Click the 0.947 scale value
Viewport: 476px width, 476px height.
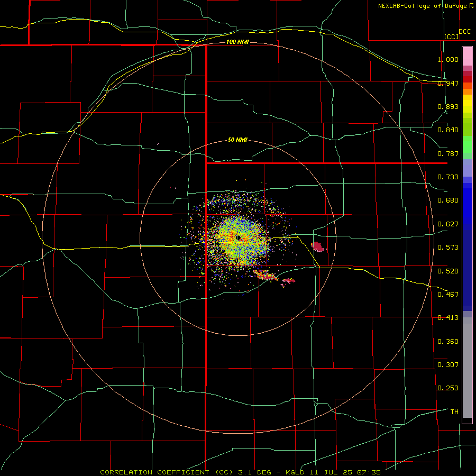tap(448, 83)
